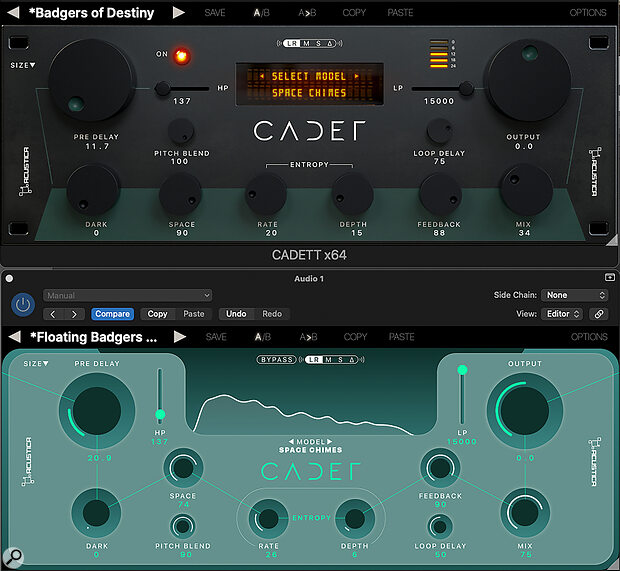Click the window expand icon beside Audio 1
Screen dimensions: 620x571
click(x=610, y=278)
